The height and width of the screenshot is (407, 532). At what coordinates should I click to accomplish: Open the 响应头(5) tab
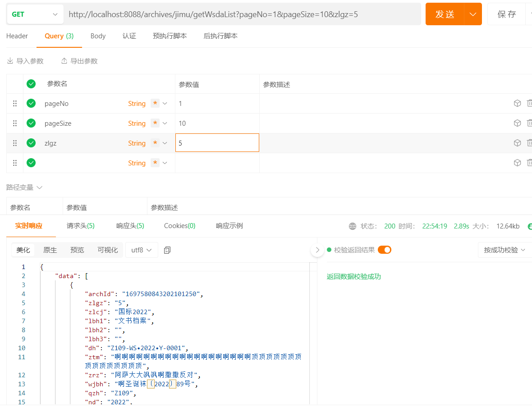pos(130,226)
